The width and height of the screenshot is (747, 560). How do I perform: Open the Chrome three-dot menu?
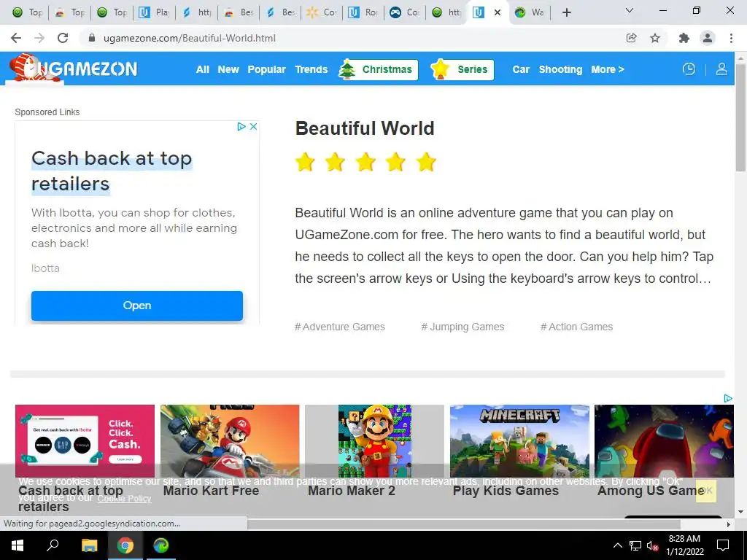731,38
